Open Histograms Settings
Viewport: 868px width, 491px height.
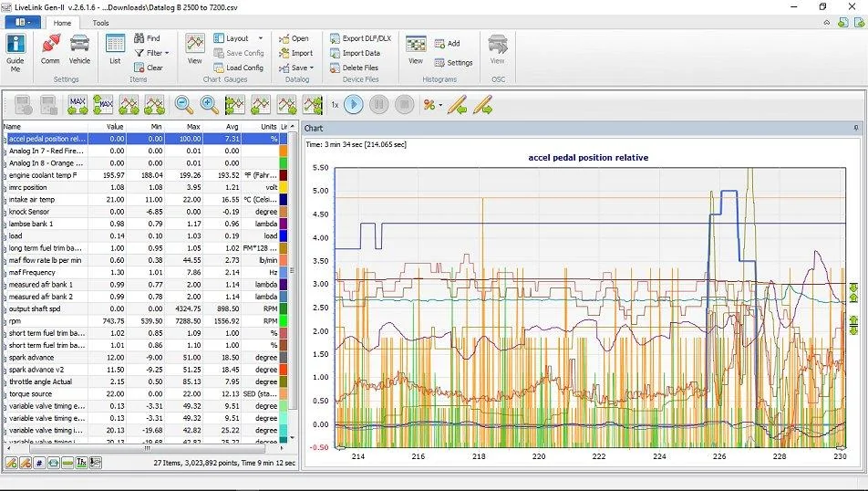tap(453, 63)
